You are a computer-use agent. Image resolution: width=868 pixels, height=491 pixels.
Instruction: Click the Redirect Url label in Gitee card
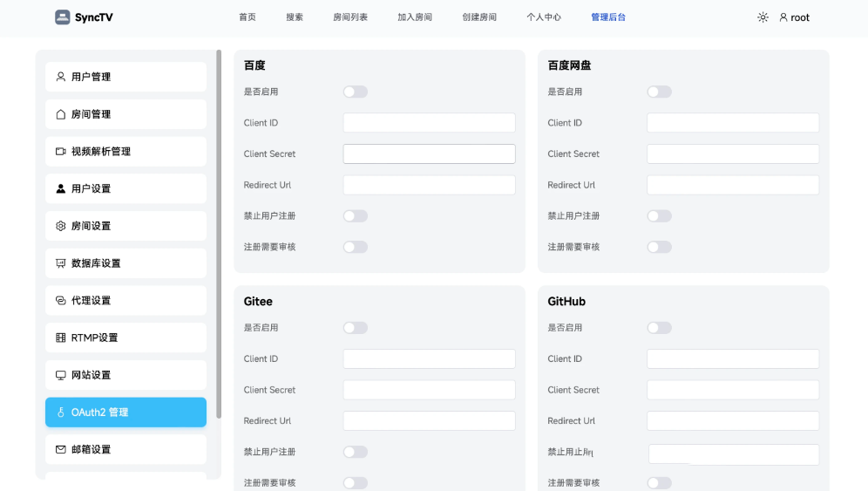268,420
